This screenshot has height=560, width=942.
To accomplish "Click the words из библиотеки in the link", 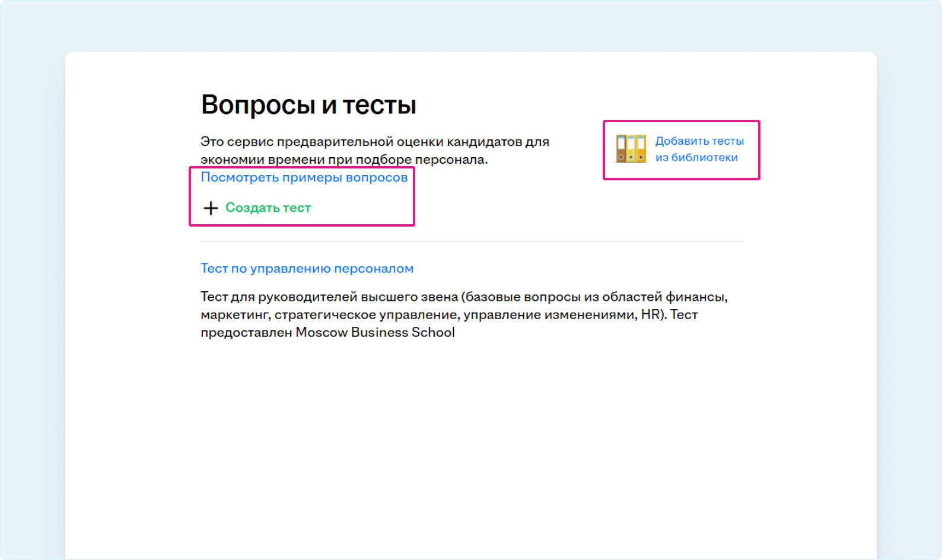I will click(x=696, y=158).
